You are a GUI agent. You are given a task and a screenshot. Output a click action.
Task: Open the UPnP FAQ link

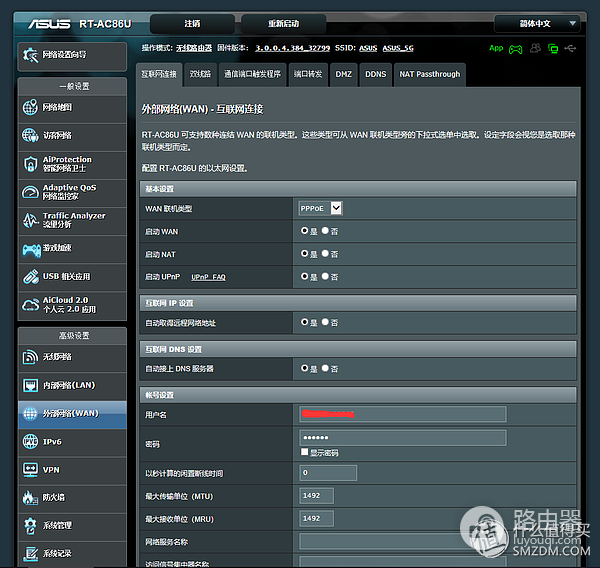tap(208, 277)
